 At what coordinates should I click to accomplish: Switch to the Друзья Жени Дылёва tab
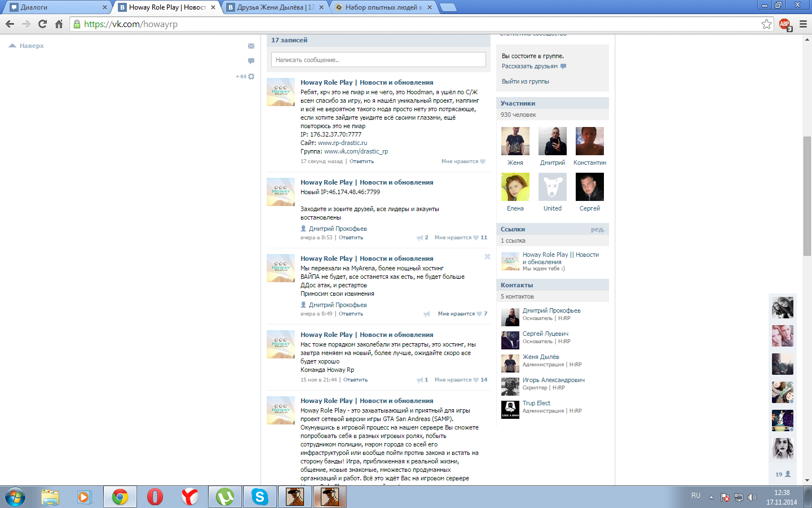tap(275, 7)
